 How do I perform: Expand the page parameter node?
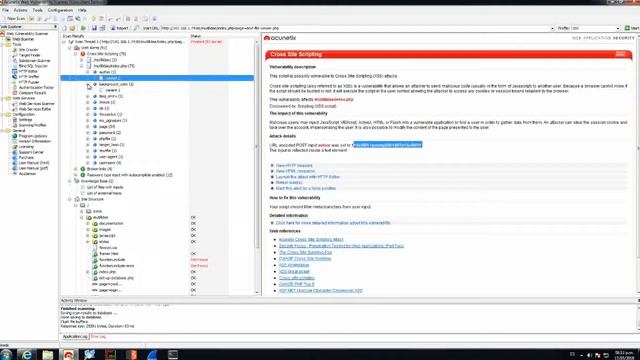pos(88,127)
